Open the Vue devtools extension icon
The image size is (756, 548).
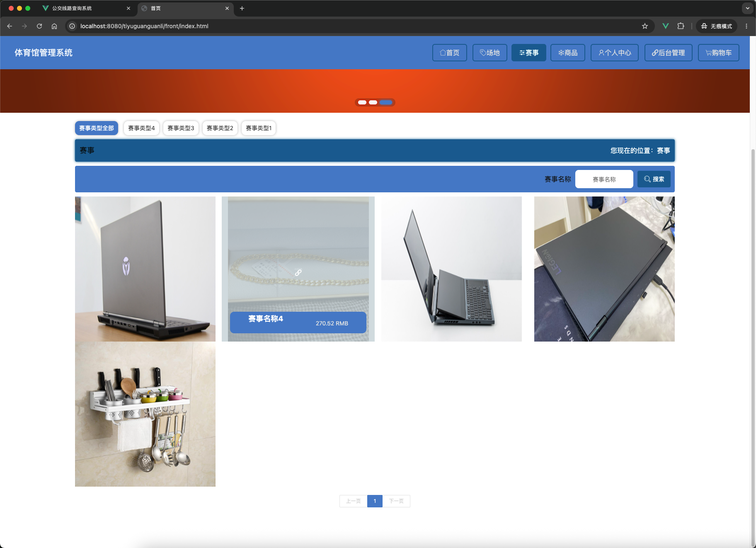(666, 26)
